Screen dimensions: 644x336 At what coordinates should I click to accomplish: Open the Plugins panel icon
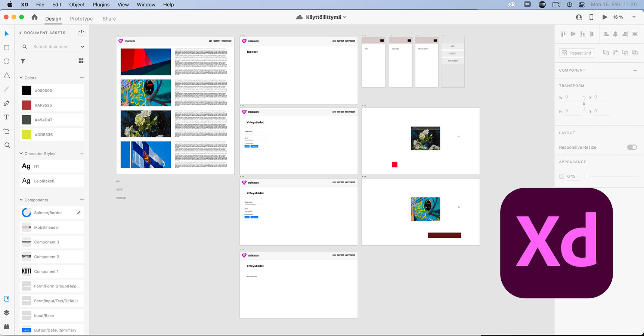point(6,327)
